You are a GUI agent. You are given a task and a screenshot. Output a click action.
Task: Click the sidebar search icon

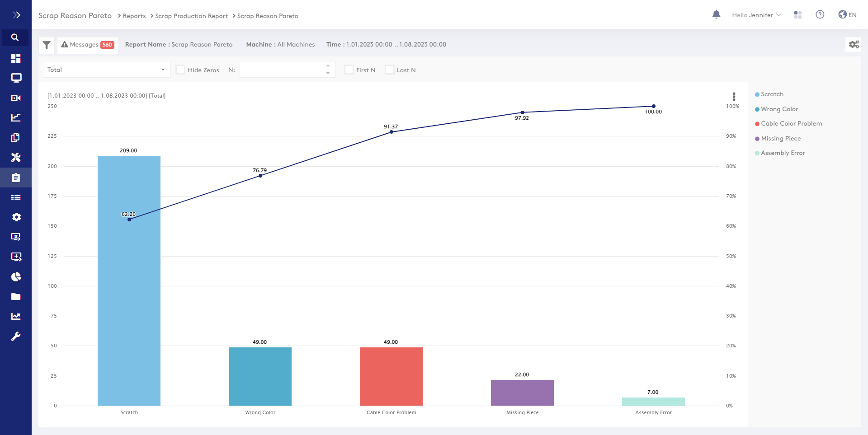tap(15, 37)
